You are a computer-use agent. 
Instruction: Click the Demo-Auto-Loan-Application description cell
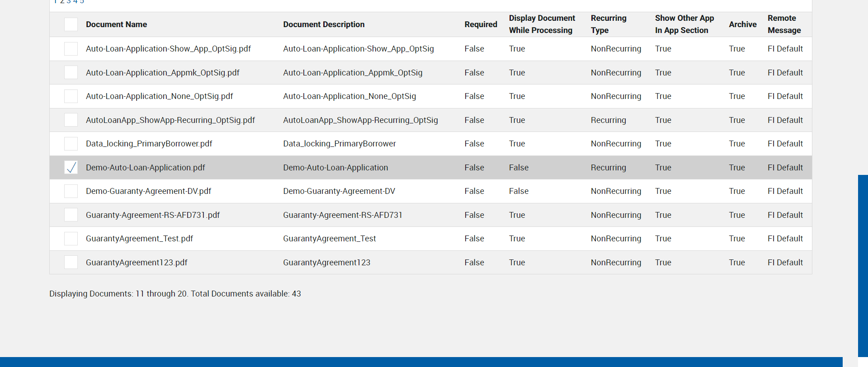click(335, 168)
